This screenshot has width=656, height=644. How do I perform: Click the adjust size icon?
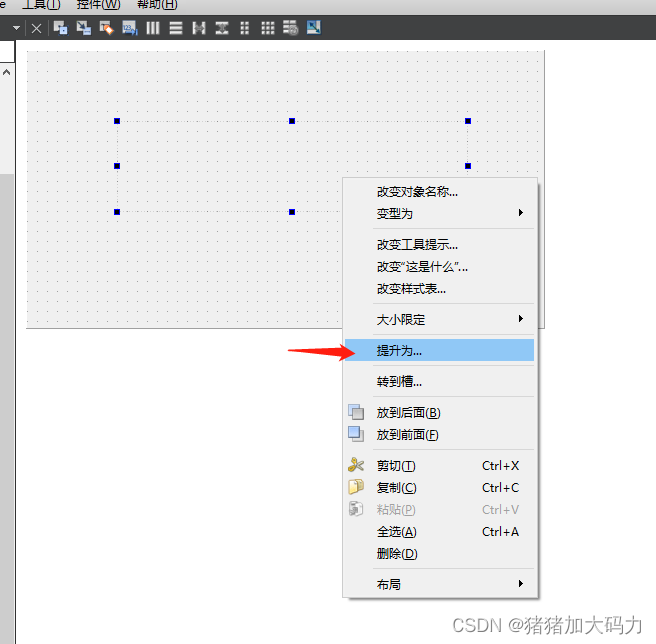coord(314,28)
